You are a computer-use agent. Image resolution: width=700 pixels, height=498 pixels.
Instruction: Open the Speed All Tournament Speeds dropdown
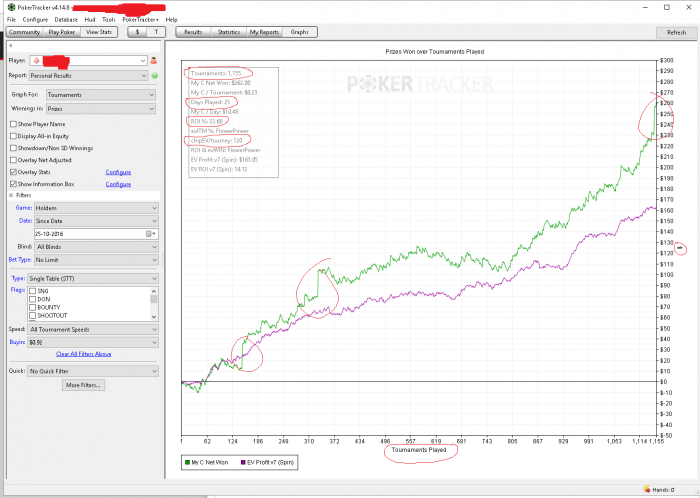pyautogui.click(x=93, y=329)
